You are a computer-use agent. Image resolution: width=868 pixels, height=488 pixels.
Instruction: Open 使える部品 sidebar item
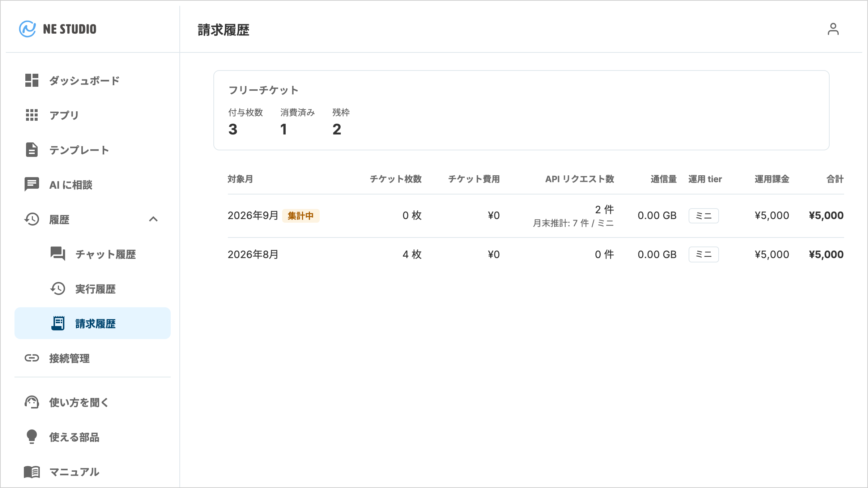93,437
